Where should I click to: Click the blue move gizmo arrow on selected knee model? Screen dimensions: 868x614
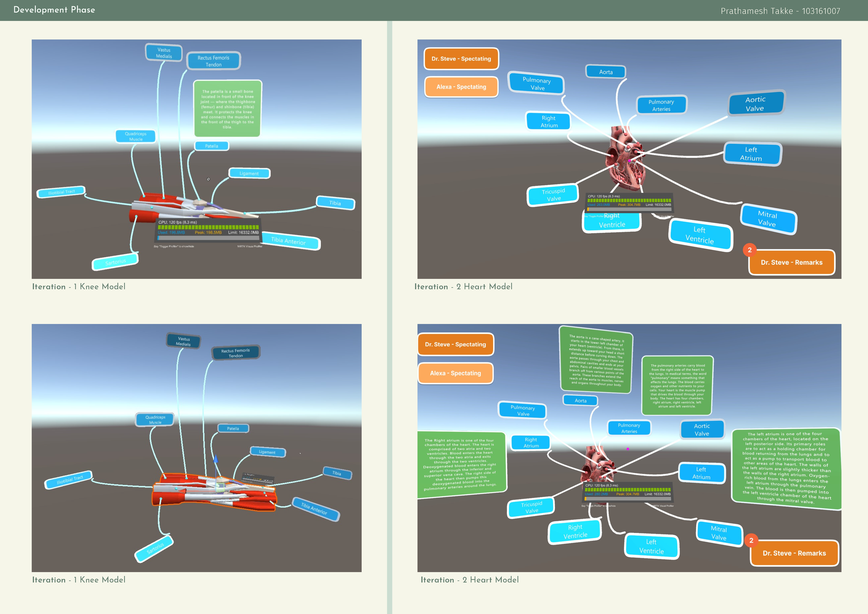(x=216, y=459)
